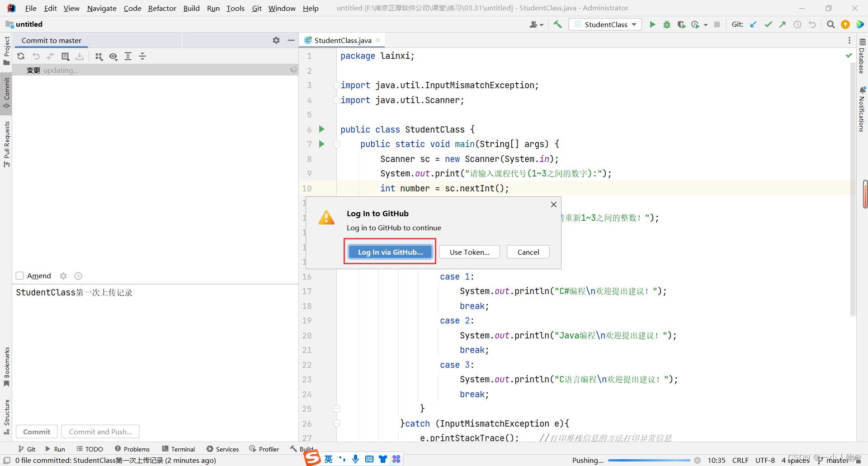Hide the commit tool window
The width and height of the screenshot is (868, 466).
coord(291,40)
